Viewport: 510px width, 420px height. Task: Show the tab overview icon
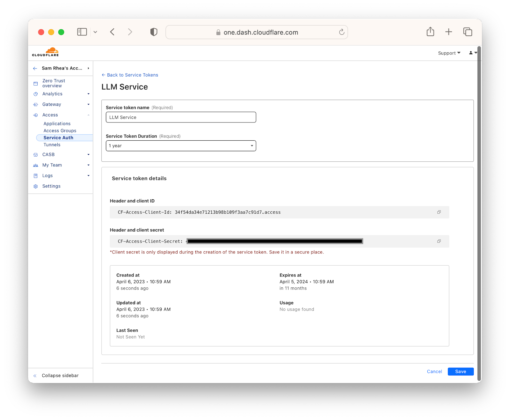[468, 32]
